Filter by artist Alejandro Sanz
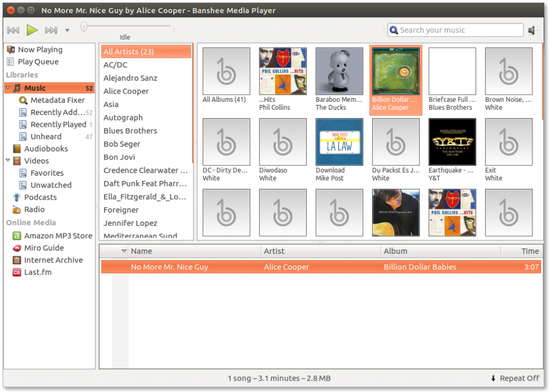This screenshot has width=549, height=392. pyautogui.click(x=130, y=78)
